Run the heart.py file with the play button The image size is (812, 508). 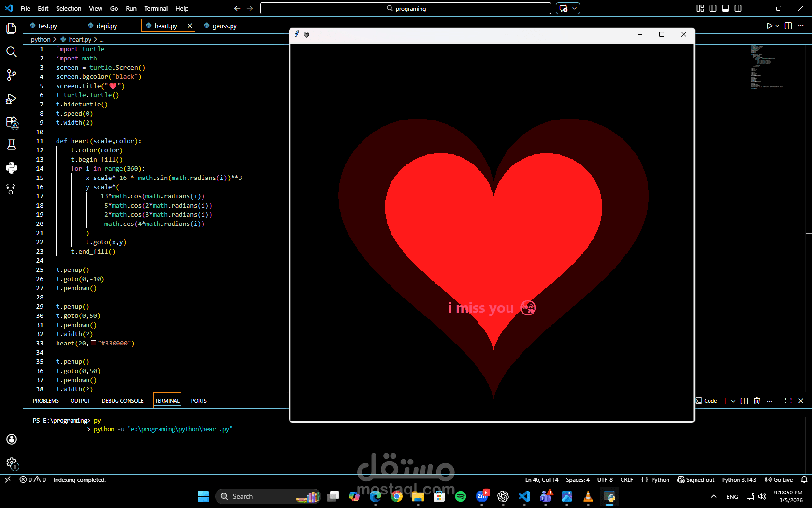tap(769, 26)
